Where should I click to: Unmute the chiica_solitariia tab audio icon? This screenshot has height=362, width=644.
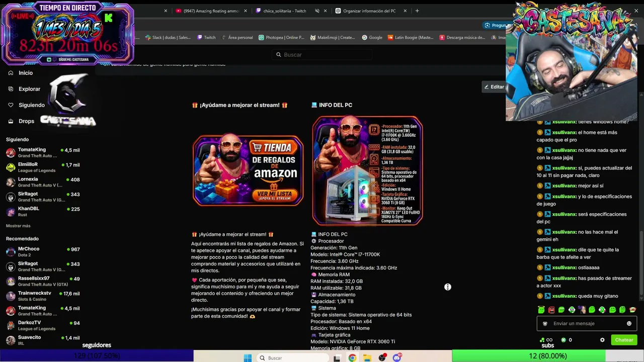point(317,11)
